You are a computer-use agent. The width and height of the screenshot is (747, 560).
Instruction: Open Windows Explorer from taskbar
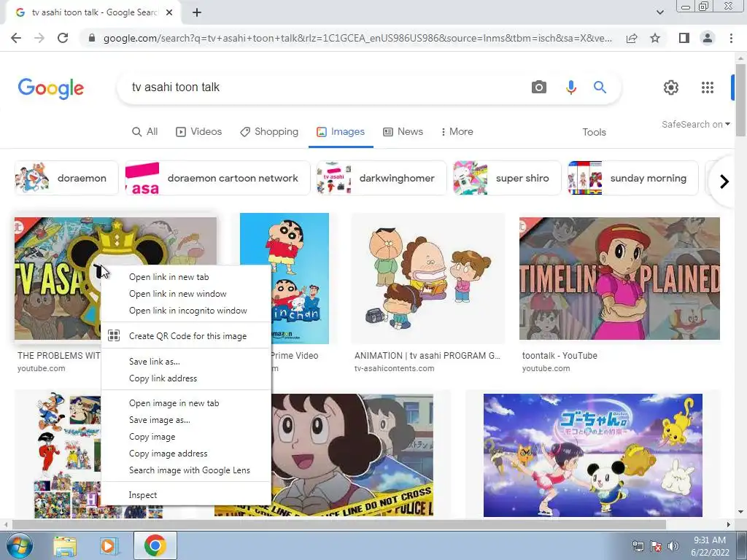pos(65,546)
